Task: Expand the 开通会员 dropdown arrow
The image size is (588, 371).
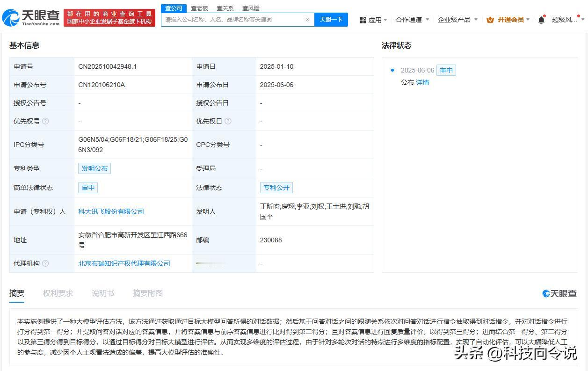Action: (x=528, y=20)
